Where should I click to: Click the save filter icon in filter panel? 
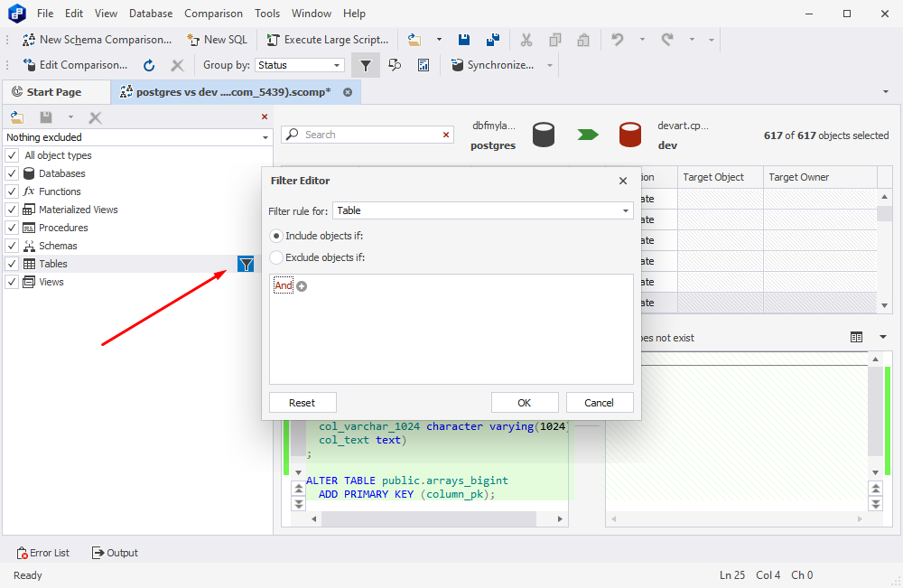click(46, 117)
